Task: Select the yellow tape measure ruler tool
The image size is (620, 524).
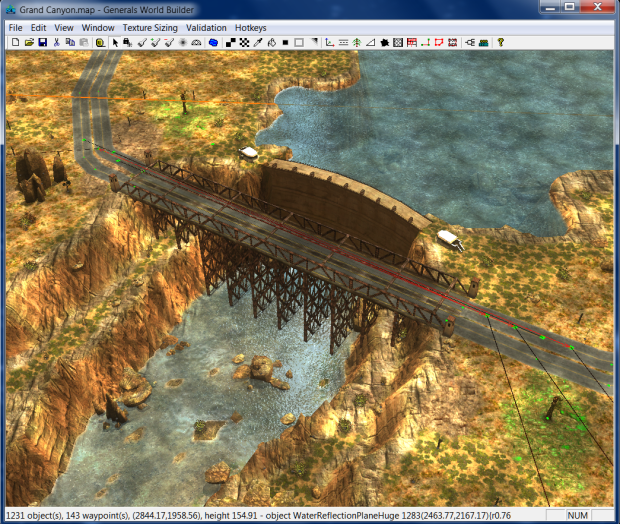Action: pos(100,42)
